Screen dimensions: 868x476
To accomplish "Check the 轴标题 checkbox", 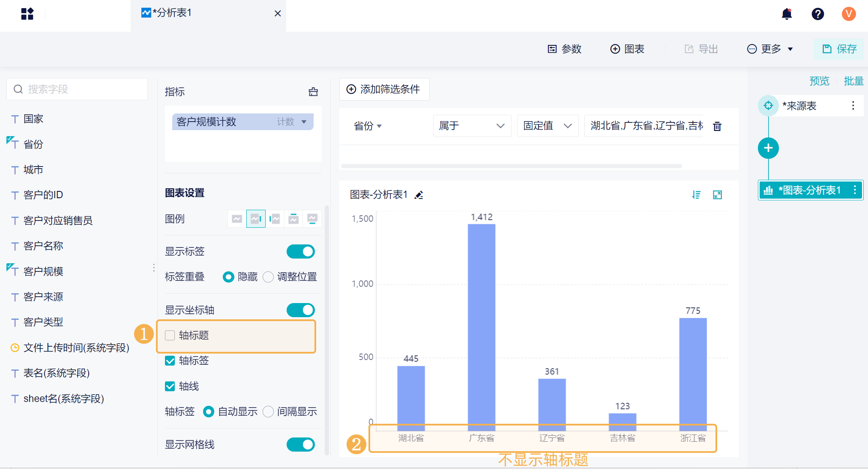I will pyautogui.click(x=170, y=335).
